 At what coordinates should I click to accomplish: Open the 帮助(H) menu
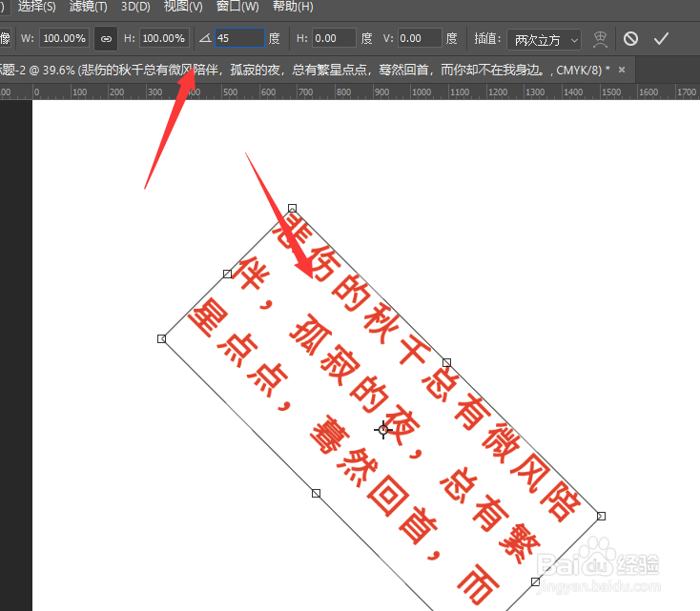pyautogui.click(x=293, y=7)
